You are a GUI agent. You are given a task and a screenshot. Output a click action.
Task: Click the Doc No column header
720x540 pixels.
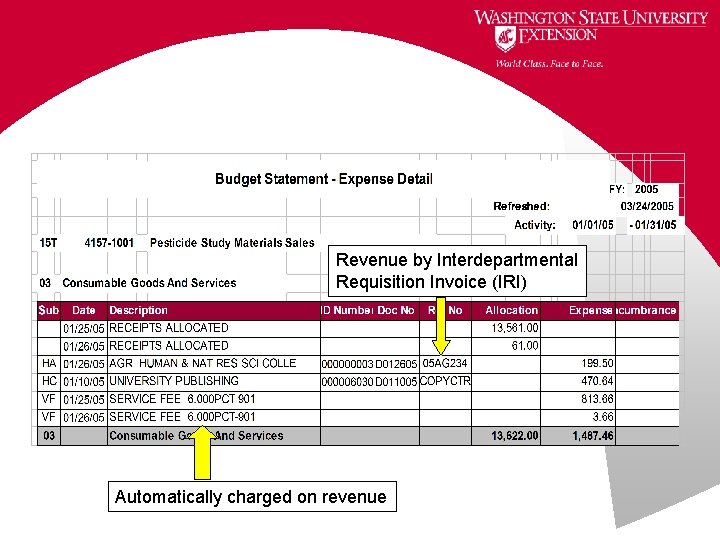[396, 310]
